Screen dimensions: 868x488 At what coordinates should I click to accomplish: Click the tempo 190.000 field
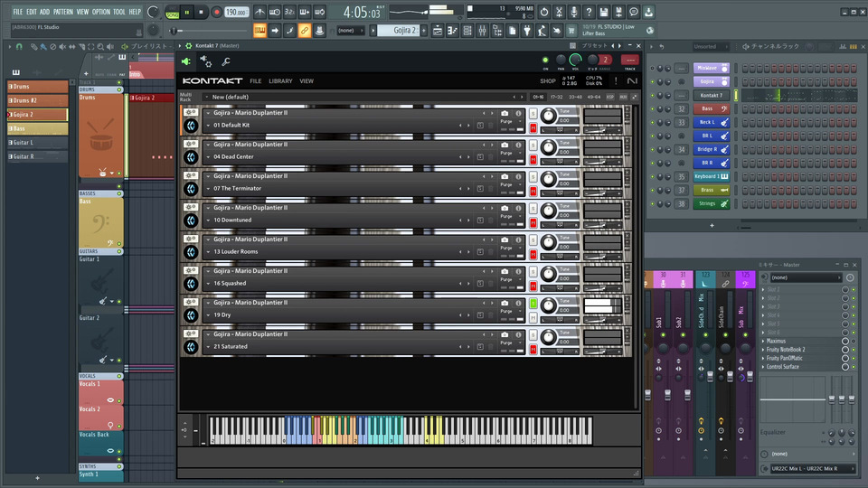tap(237, 12)
